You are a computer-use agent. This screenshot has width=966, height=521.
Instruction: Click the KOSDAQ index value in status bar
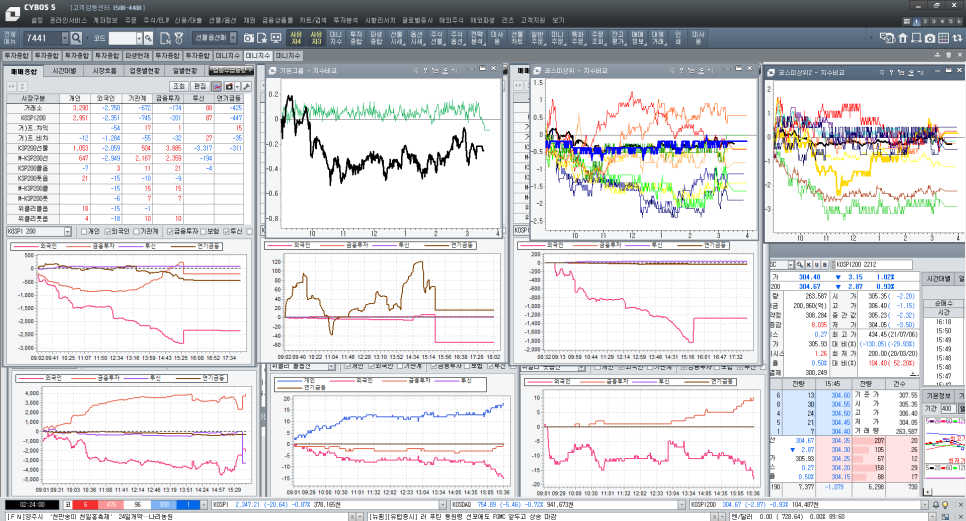[486, 504]
